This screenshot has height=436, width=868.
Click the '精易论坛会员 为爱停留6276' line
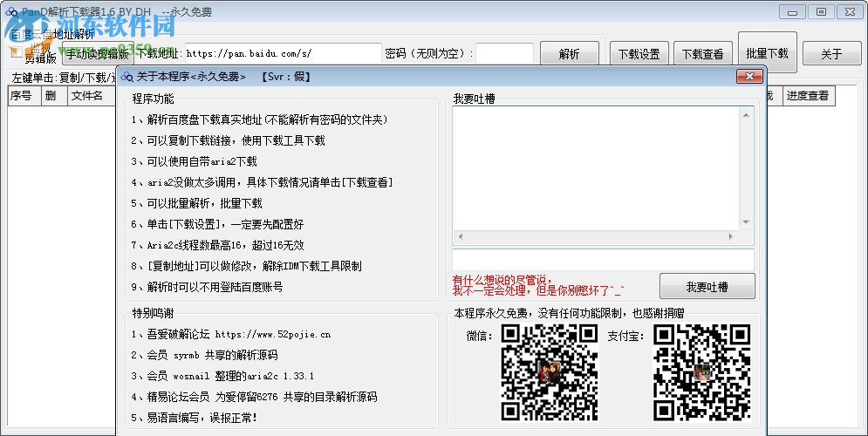[254, 397]
